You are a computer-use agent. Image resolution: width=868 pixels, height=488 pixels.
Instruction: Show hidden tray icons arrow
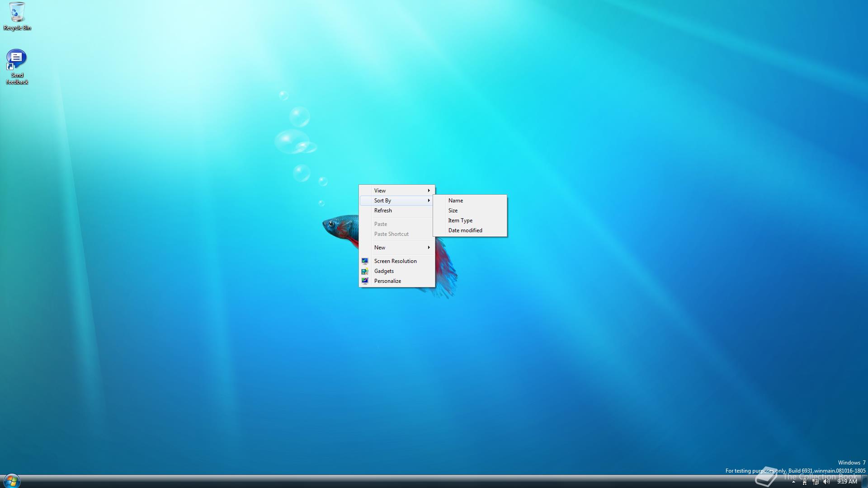click(x=793, y=482)
